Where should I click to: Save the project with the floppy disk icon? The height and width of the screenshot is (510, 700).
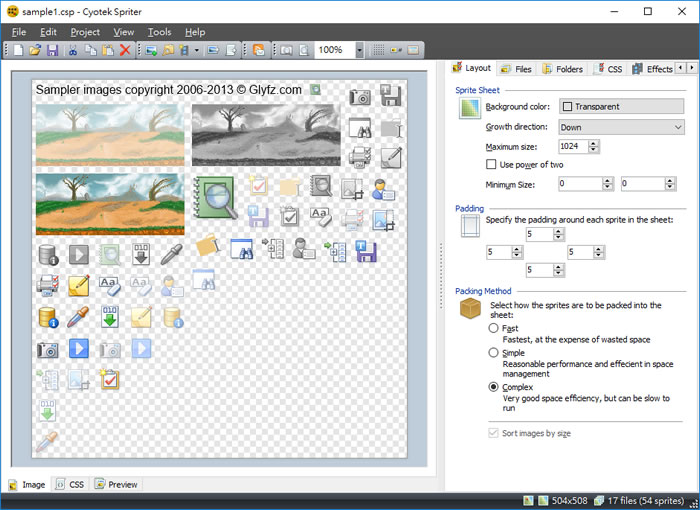pyautogui.click(x=52, y=50)
